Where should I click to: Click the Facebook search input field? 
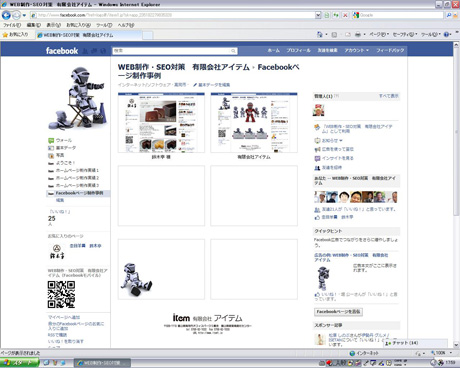click(171, 51)
